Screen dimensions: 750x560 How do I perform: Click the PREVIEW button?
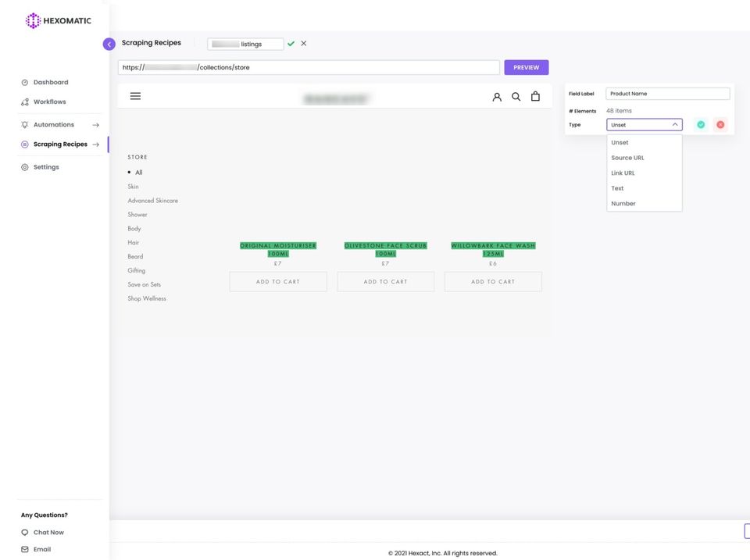click(526, 67)
